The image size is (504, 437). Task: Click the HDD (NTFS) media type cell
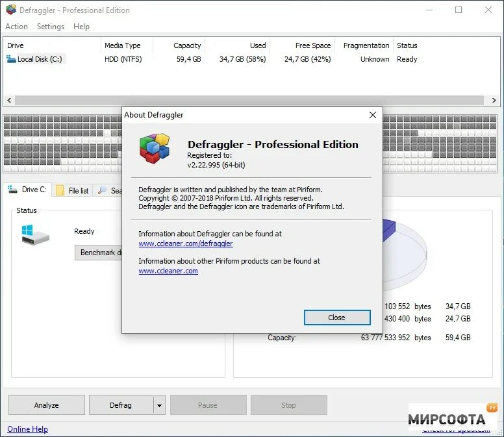[123, 59]
